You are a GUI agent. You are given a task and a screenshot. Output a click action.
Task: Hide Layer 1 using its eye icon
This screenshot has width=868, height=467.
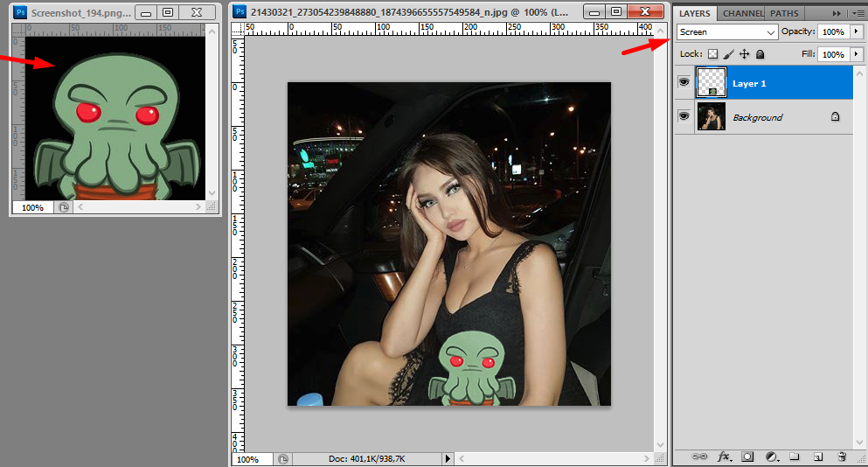tap(684, 82)
